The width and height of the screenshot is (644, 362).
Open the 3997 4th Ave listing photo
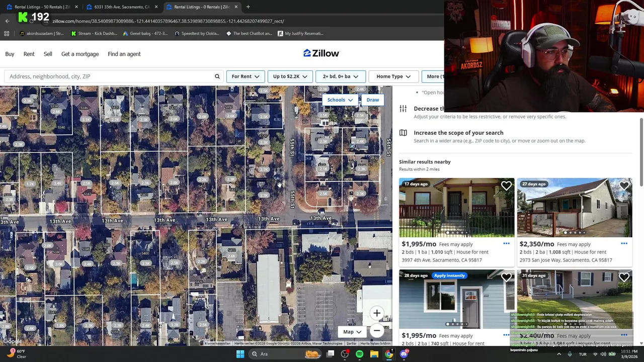tap(457, 208)
